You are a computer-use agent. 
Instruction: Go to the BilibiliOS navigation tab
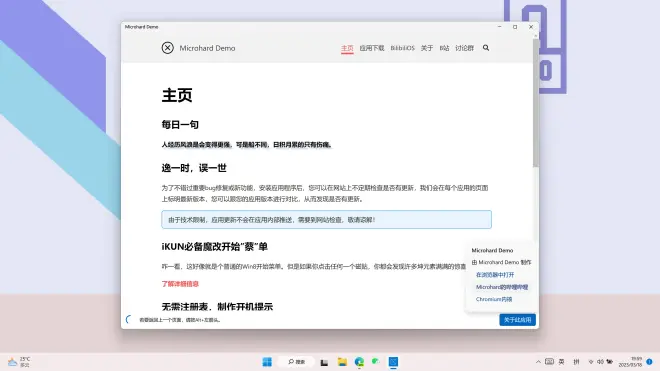(402, 48)
